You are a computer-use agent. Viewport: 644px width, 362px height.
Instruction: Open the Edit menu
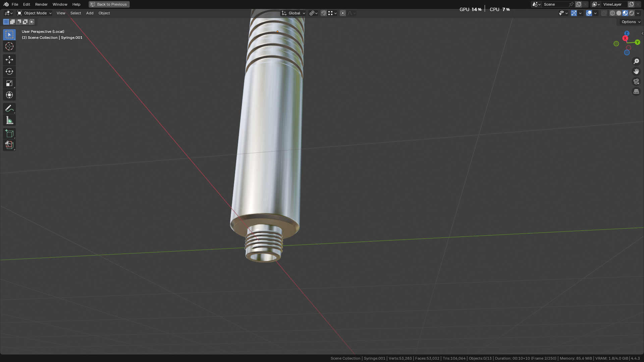pos(26,4)
